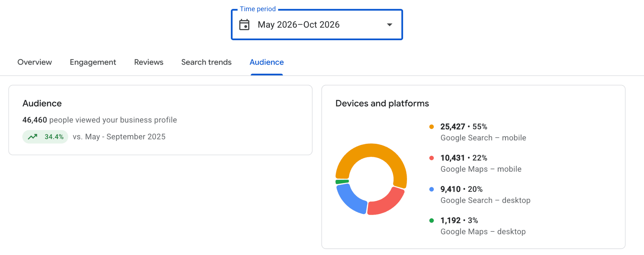The height and width of the screenshot is (255, 644).
Task: Click the vs. May - September 2025 text
Action: 119,137
